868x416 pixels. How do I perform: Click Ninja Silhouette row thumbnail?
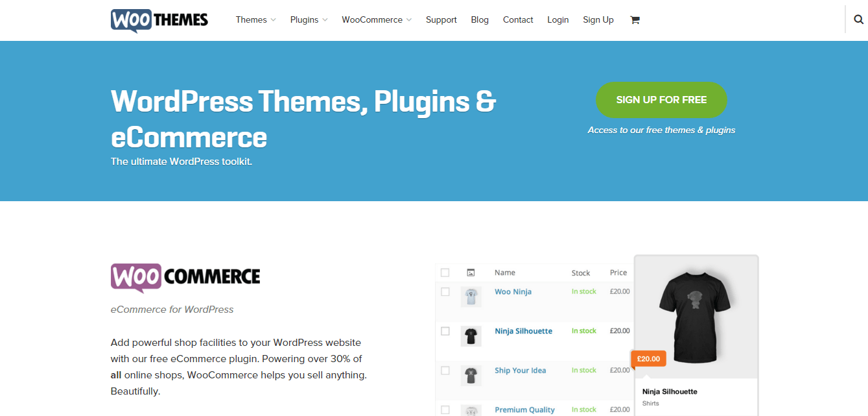point(471,336)
